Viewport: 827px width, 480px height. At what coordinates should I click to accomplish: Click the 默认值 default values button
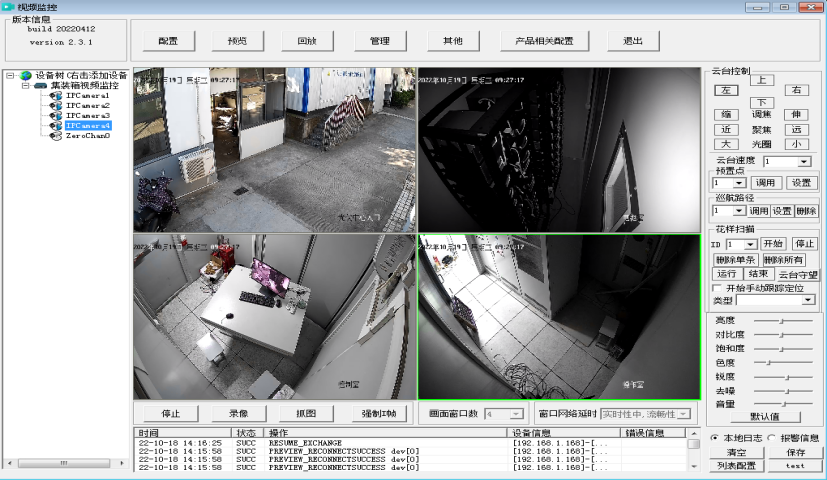(x=764, y=417)
